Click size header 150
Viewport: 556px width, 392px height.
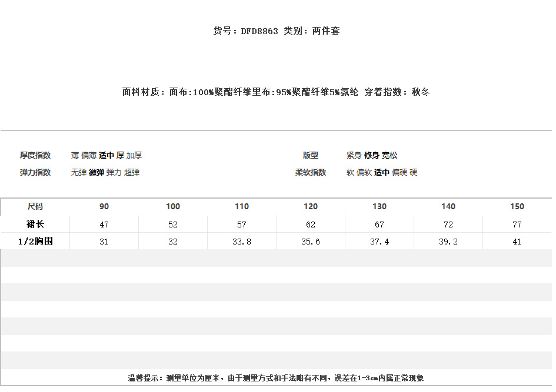coord(517,206)
